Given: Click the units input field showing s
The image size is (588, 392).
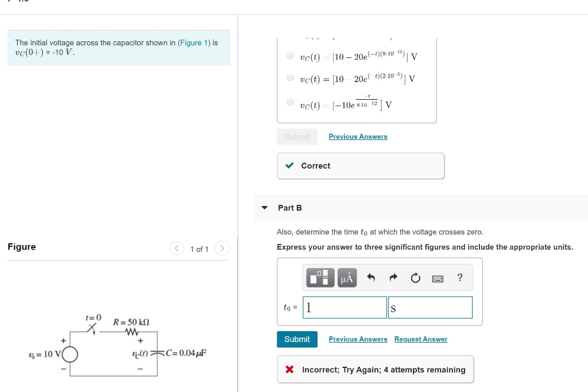Looking at the screenshot, I should pyautogui.click(x=430, y=308).
